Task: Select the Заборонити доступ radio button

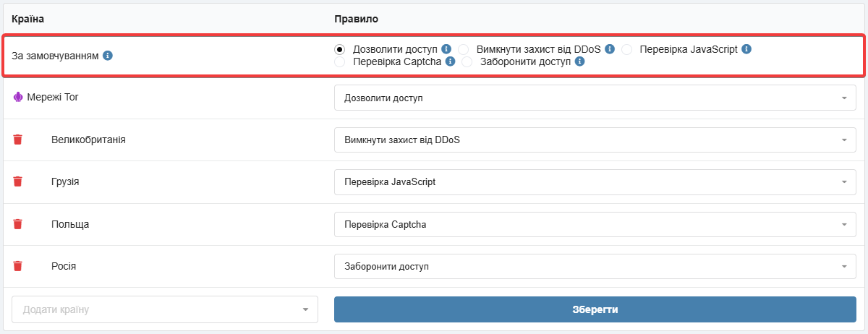Action: (467, 61)
